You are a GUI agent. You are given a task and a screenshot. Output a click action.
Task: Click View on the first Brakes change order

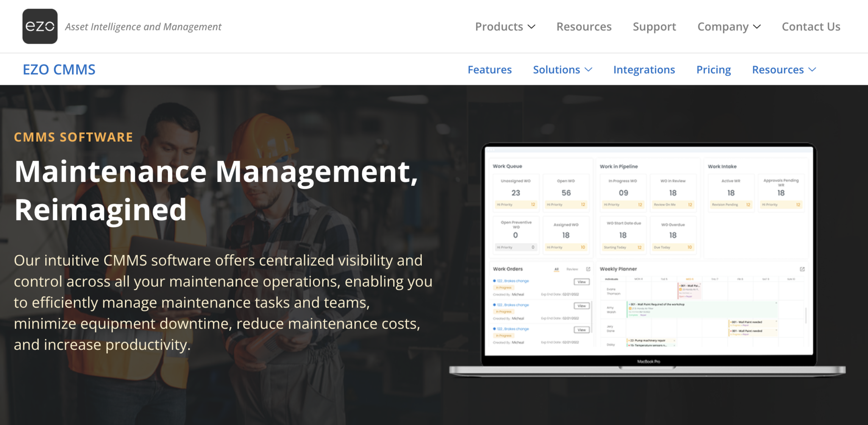pyautogui.click(x=582, y=282)
